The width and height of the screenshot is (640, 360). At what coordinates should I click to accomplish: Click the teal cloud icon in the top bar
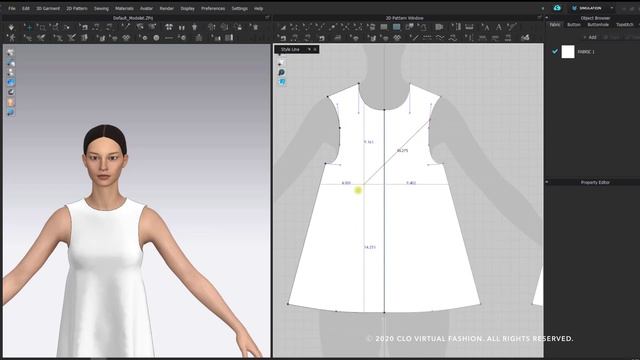point(557,8)
